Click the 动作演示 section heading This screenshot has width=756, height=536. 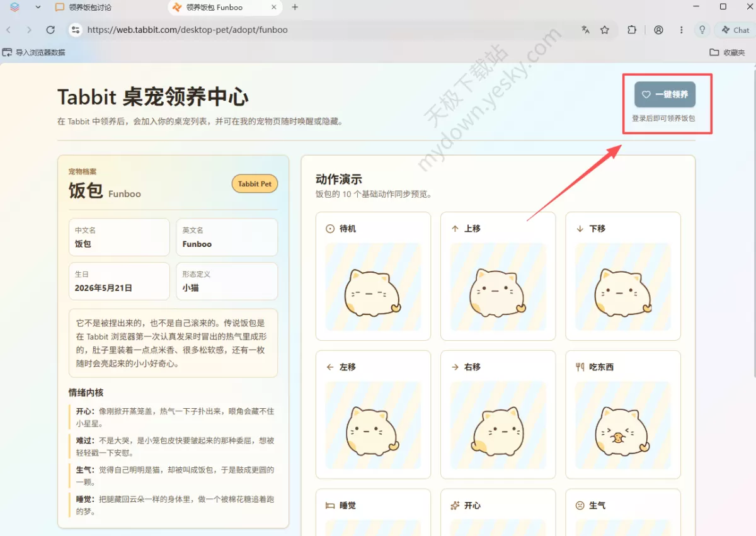click(339, 179)
